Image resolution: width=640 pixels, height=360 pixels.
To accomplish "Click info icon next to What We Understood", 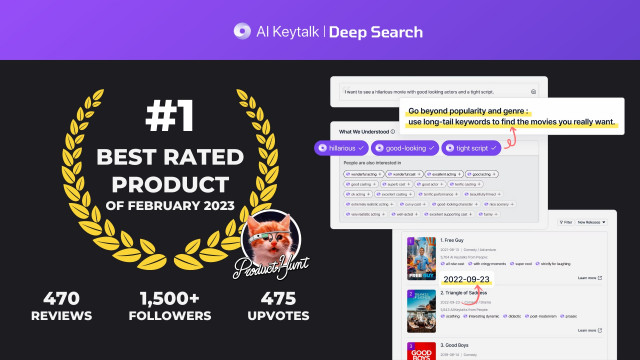I will coord(393,131).
